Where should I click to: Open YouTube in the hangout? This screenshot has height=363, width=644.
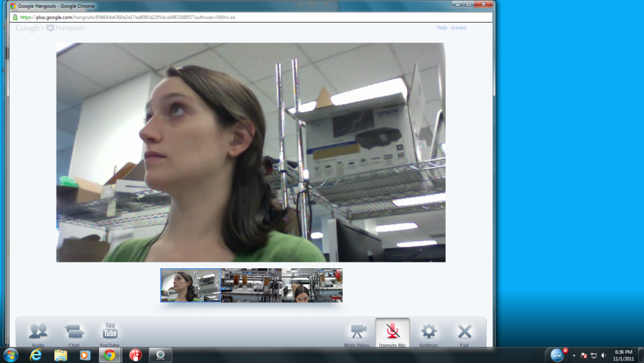click(x=110, y=333)
